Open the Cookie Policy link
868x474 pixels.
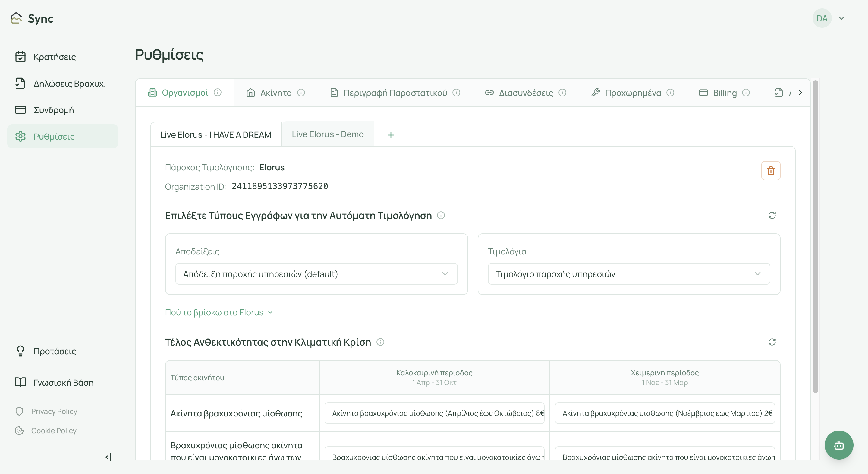click(54, 431)
